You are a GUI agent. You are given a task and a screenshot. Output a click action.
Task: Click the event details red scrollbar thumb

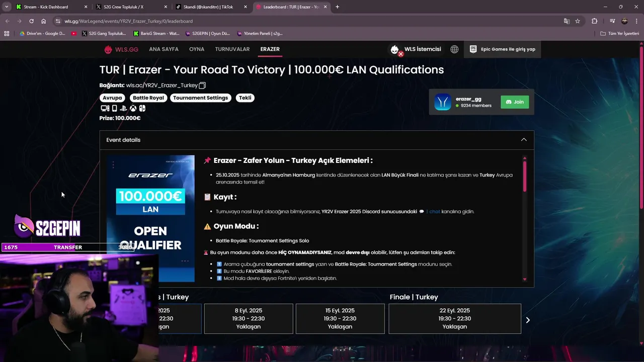tap(524, 175)
